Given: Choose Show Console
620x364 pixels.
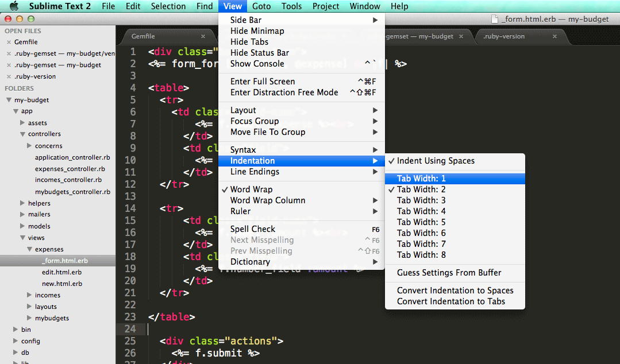Looking at the screenshot, I should point(301,64).
